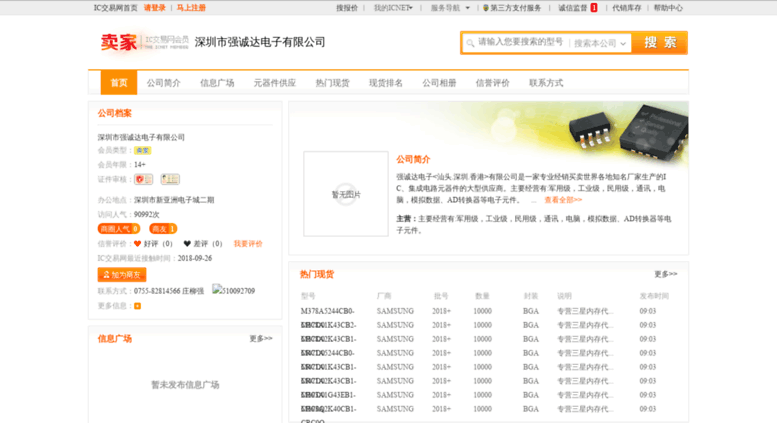
Task: Open the 服务导航 dropdown menu
Action: [x=450, y=8]
